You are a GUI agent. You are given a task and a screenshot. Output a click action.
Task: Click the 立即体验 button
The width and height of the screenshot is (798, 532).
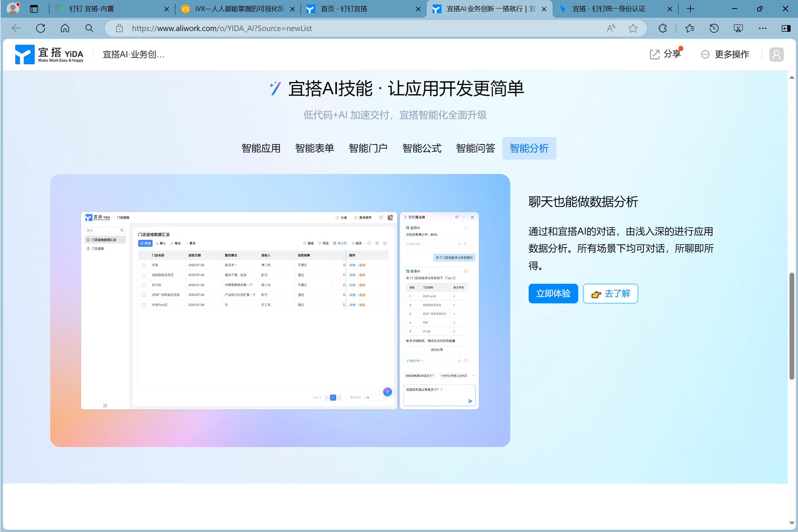point(553,293)
